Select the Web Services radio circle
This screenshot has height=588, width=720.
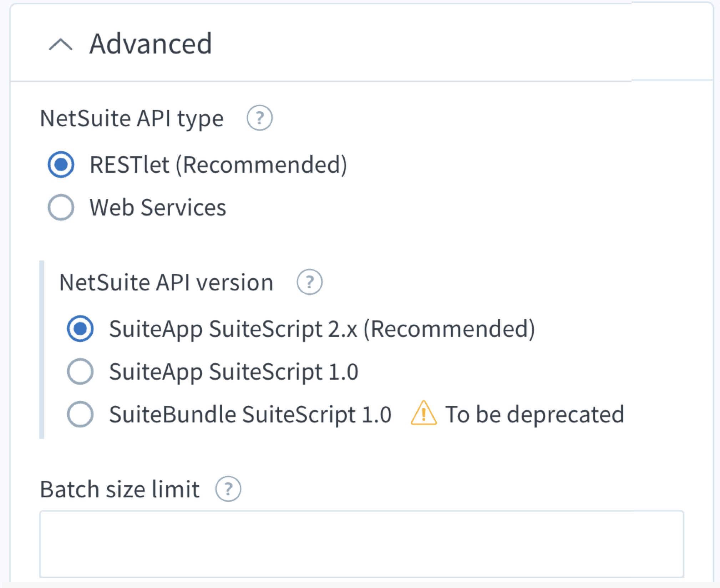pyautogui.click(x=61, y=207)
